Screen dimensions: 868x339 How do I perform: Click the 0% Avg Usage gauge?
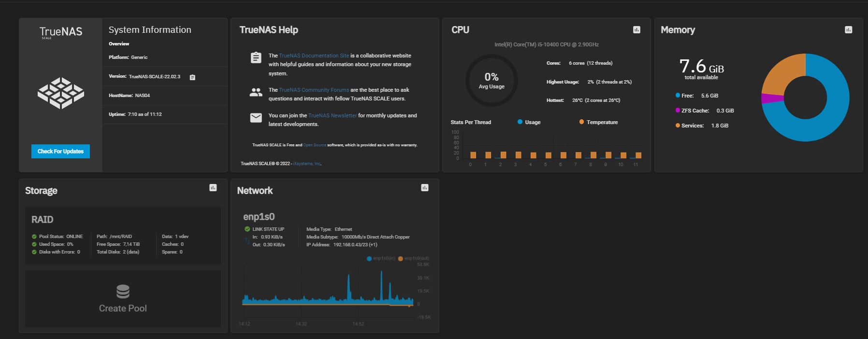pyautogui.click(x=492, y=80)
